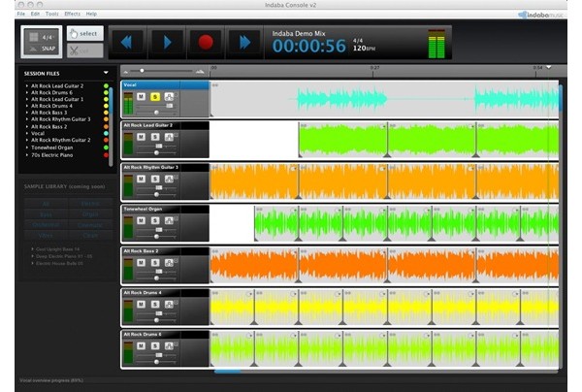Solo Alt Rock Drums 6 track
582x392 pixels.
(x=155, y=346)
